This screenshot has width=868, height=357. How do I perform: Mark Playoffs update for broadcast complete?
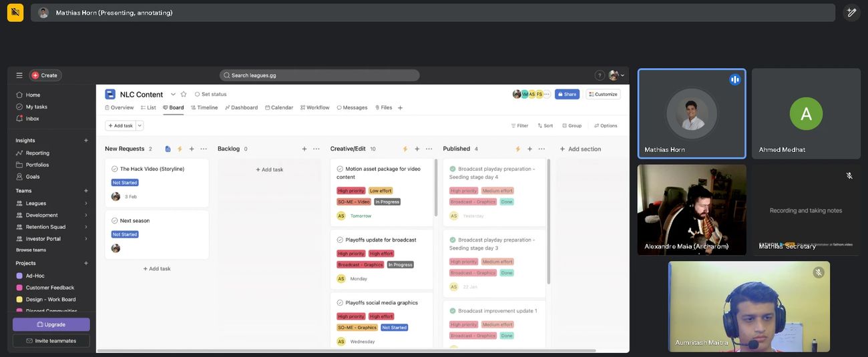coord(340,240)
